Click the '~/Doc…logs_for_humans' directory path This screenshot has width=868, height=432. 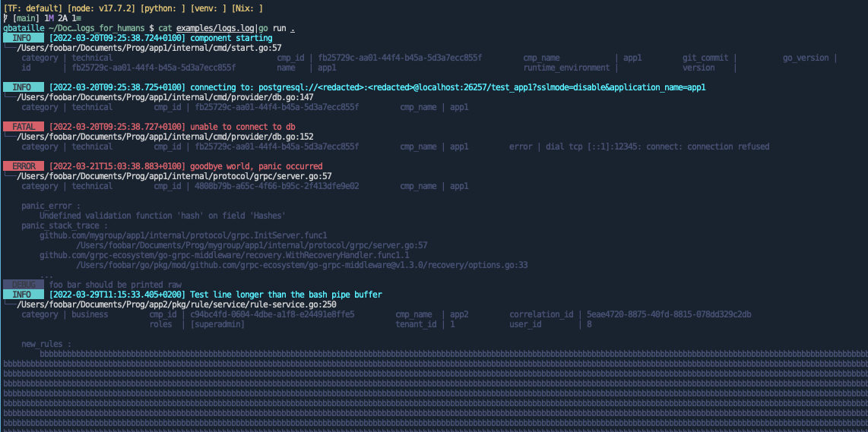pos(95,28)
